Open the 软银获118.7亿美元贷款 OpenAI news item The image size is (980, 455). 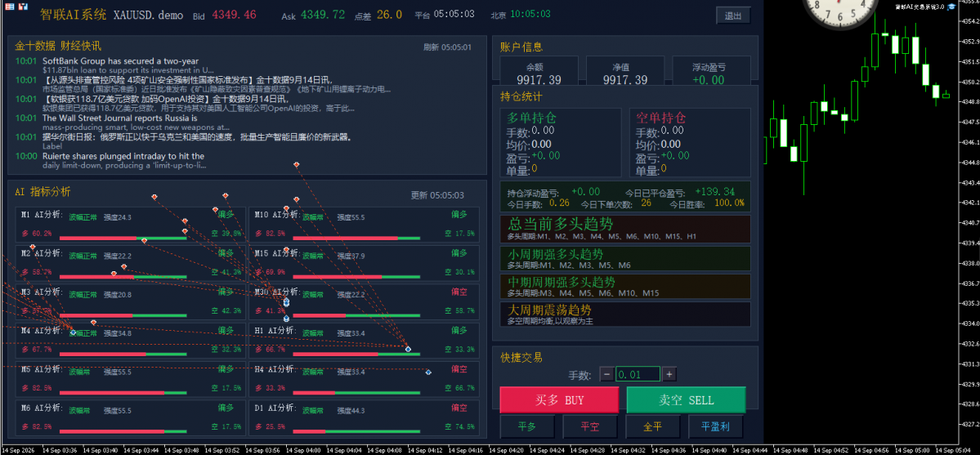(166, 99)
